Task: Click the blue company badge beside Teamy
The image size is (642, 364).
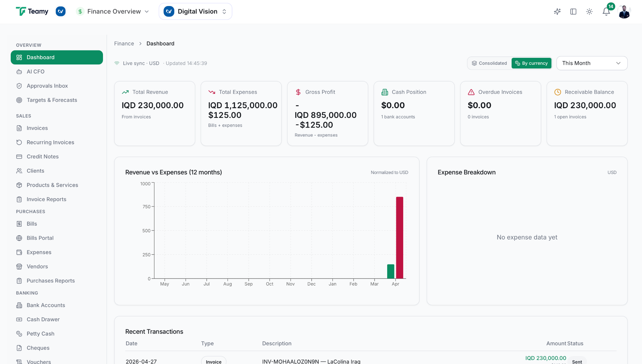Action: (x=61, y=11)
